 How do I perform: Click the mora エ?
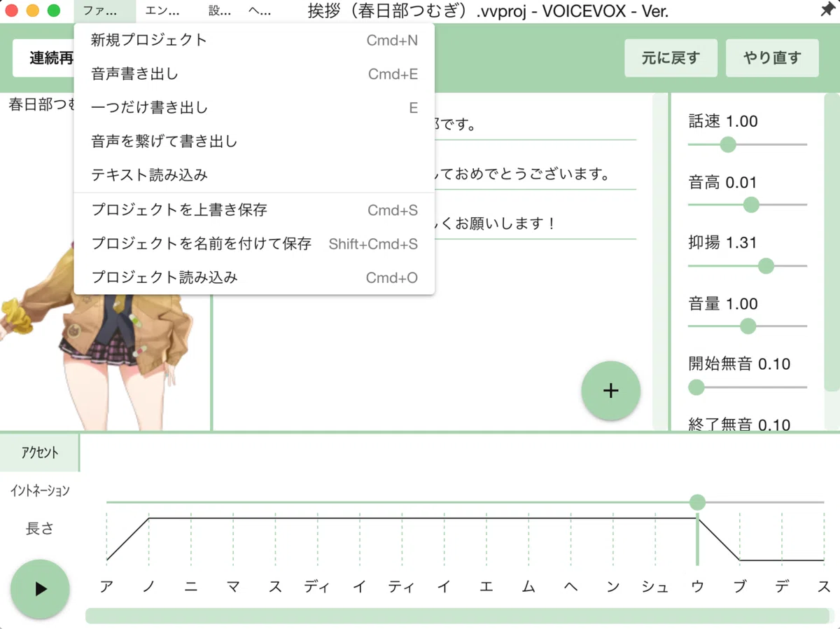pos(486,587)
